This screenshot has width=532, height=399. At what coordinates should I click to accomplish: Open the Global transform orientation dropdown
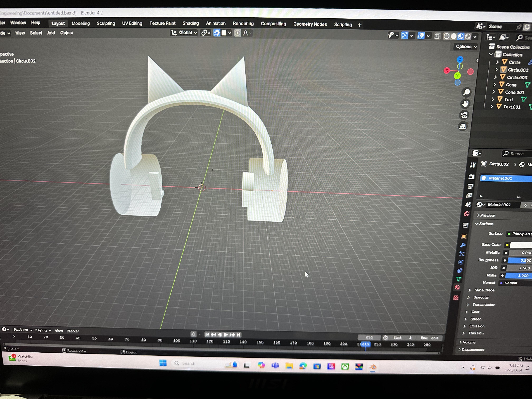tap(184, 33)
